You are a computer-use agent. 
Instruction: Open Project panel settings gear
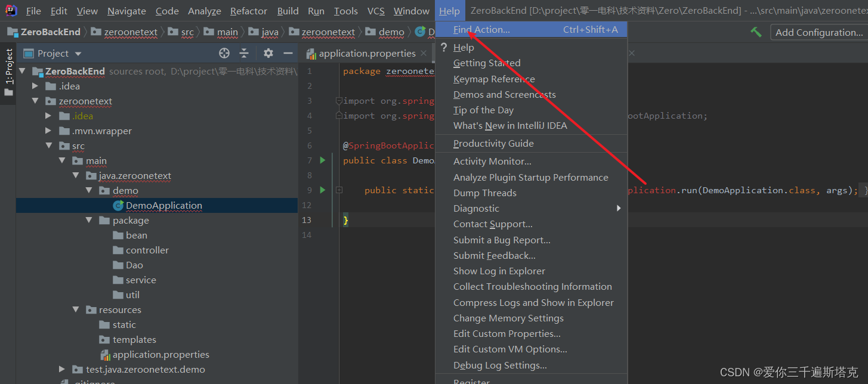point(268,53)
